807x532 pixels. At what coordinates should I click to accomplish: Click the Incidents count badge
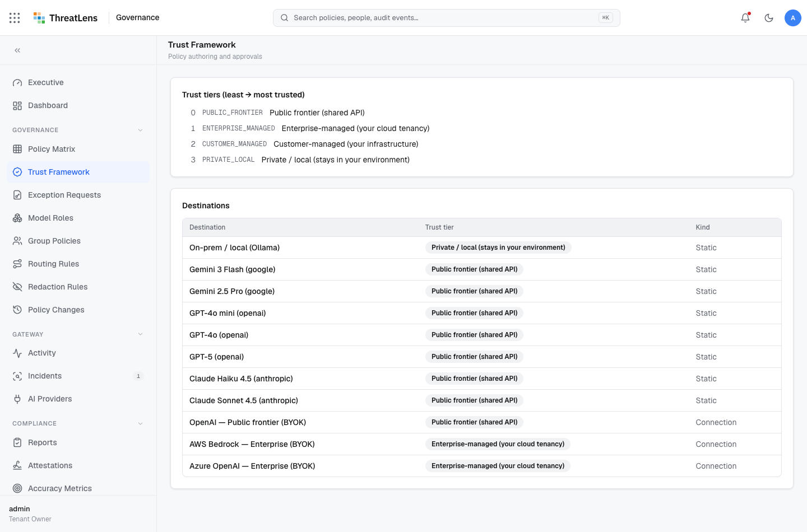(x=138, y=376)
